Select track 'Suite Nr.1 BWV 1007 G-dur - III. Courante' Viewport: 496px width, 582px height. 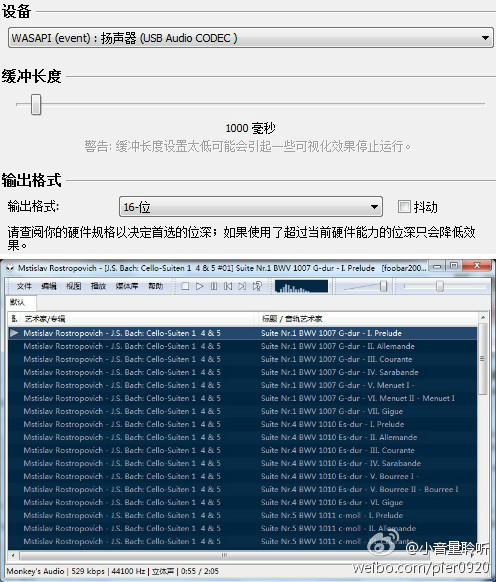[243, 359]
